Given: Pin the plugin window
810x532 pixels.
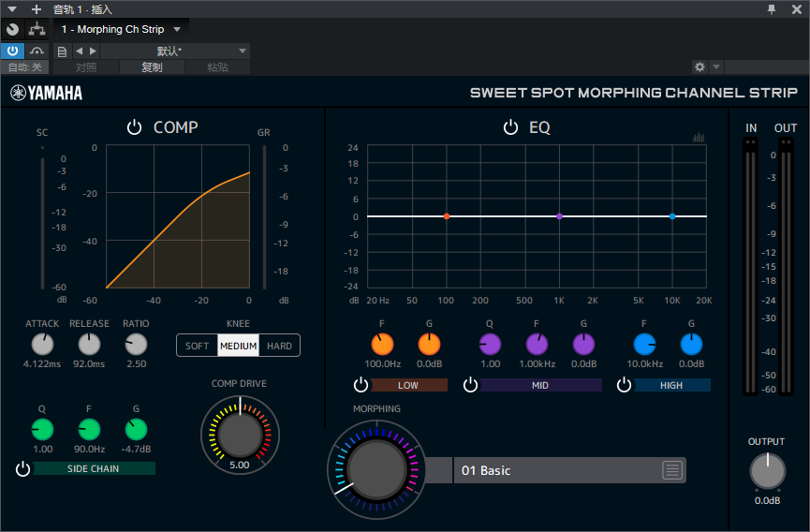Looking at the screenshot, I should point(772,9).
